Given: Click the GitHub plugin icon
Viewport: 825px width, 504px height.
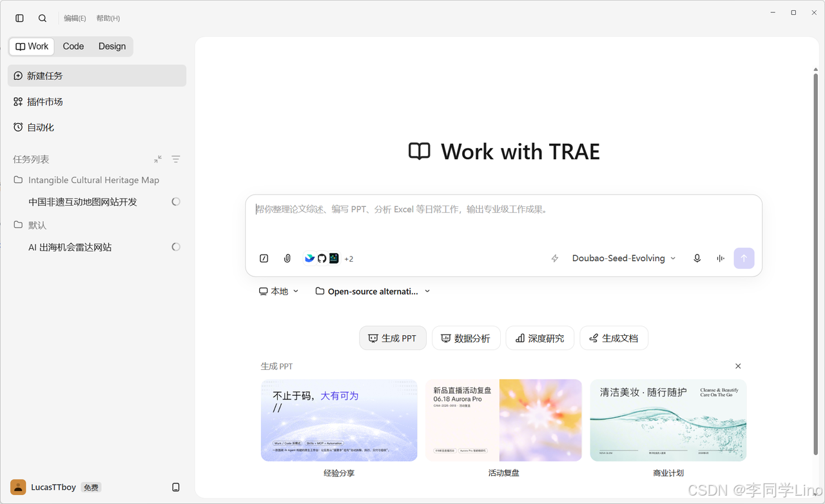Looking at the screenshot, I should coord(322,258).
